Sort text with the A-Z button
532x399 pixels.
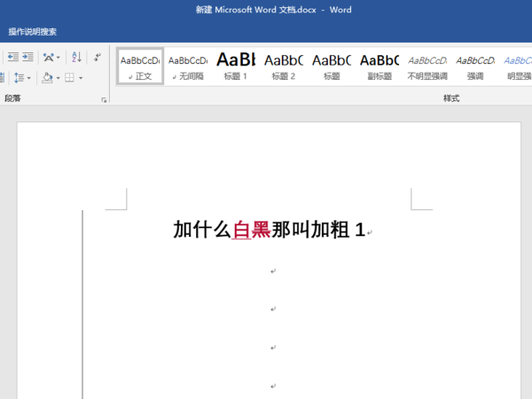point(76,57)
